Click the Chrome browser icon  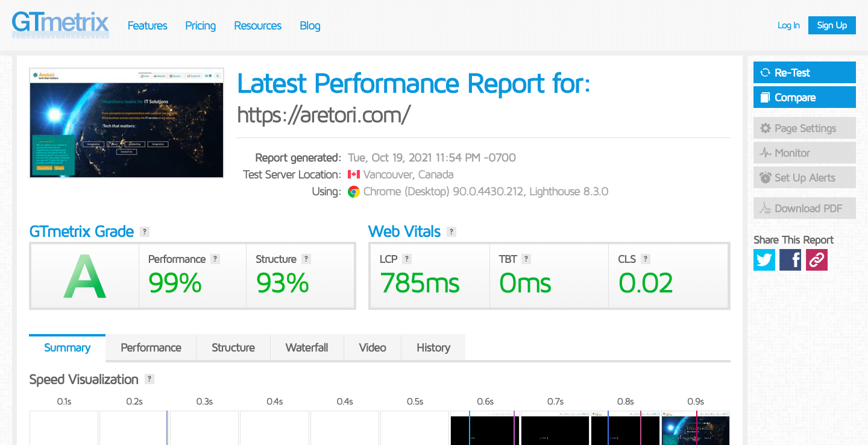coord(354,192)
